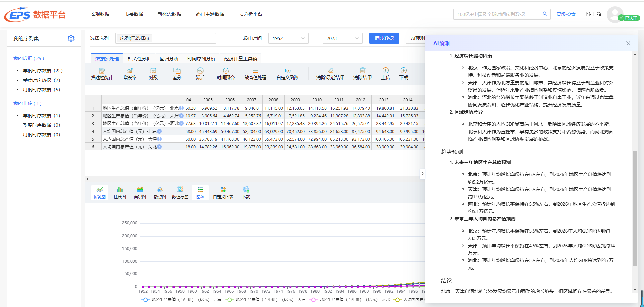Image resolution: width=644 pixels, height=307 pixels.
Task: Click the AI预测 panel vertical scrollbar
Action: [x=635, y=209]
